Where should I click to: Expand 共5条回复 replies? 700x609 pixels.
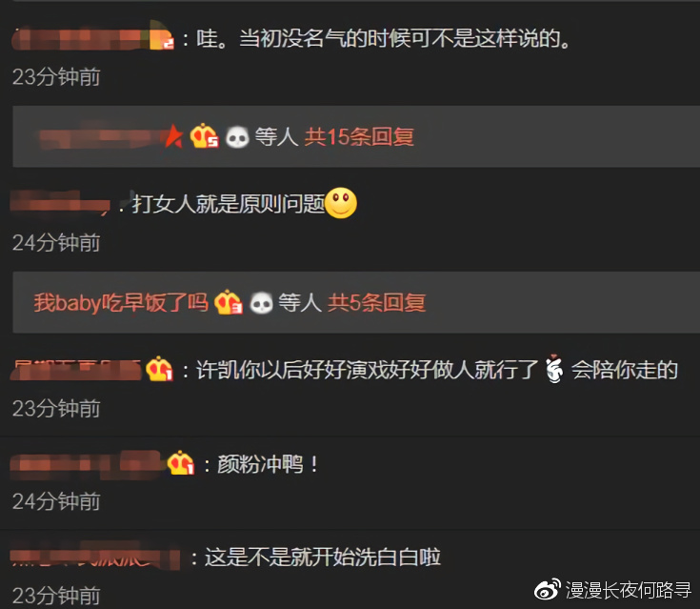click(x=376, y=303)
